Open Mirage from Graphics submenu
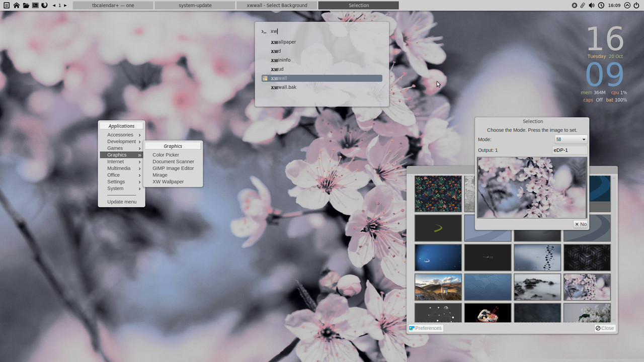Image resolution: width=644 pixels, height=362 pixels. (x=173, y=175)
